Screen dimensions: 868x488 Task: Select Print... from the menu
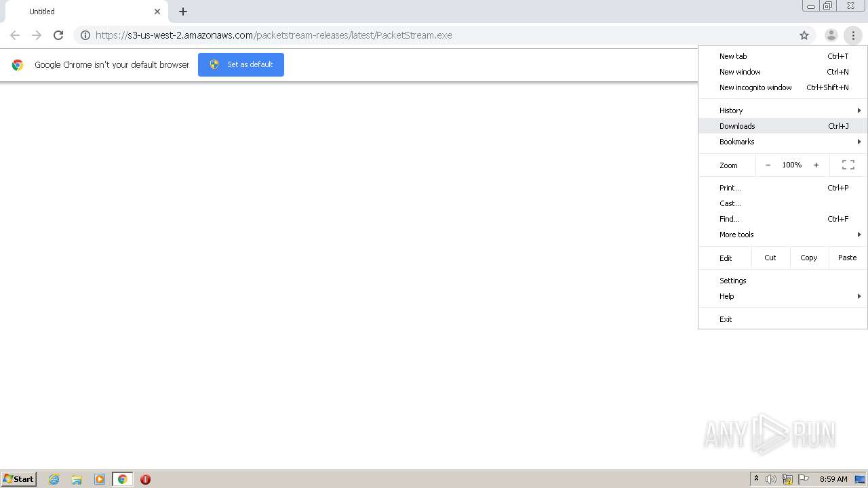[783, 188]
